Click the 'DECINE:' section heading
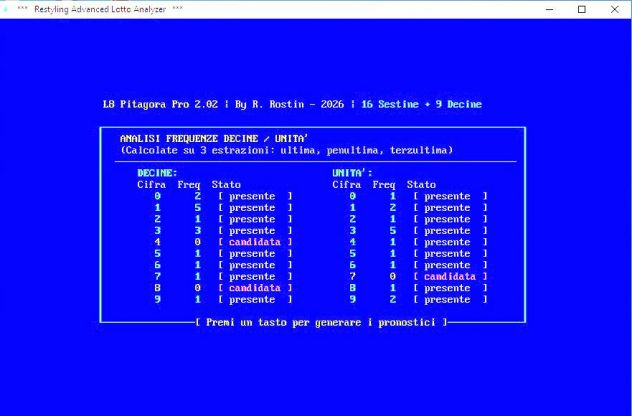The image size is (632, 416). click(x=157, y=173)
